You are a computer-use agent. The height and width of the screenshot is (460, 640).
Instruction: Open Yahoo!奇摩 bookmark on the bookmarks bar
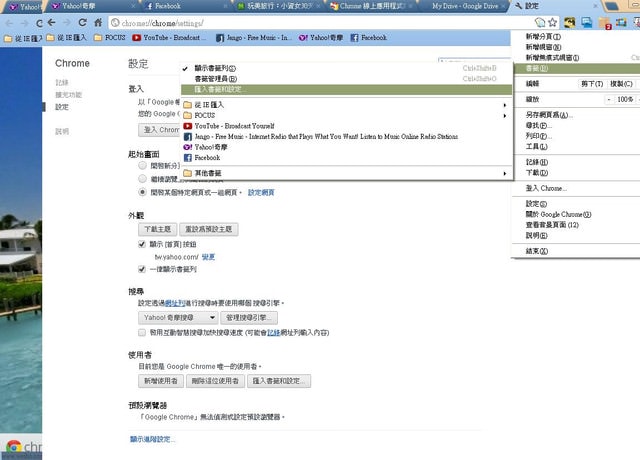click(320, 38)
